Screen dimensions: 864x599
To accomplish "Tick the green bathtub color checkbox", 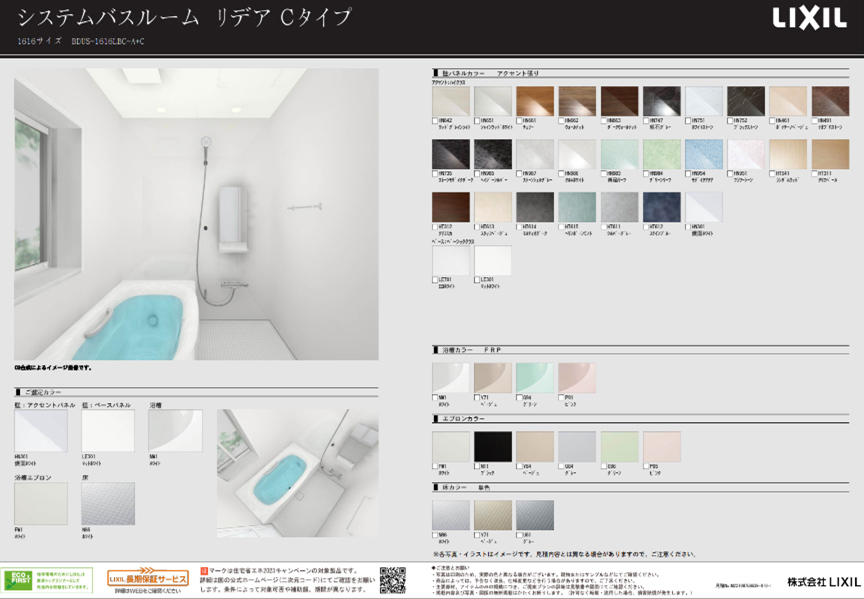I will (519, 397).
